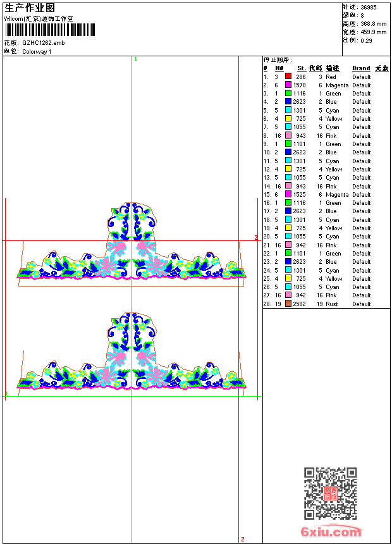Click the Green description in row 22
The height and width of the screenshot is (544, 392).
pos(333,254)
